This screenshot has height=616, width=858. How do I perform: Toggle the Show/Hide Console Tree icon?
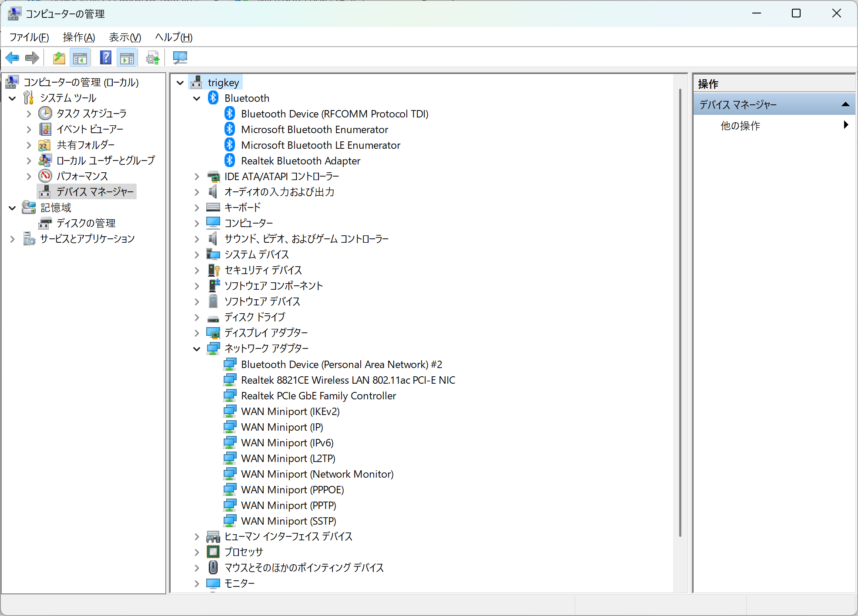(x=80, y=58)
